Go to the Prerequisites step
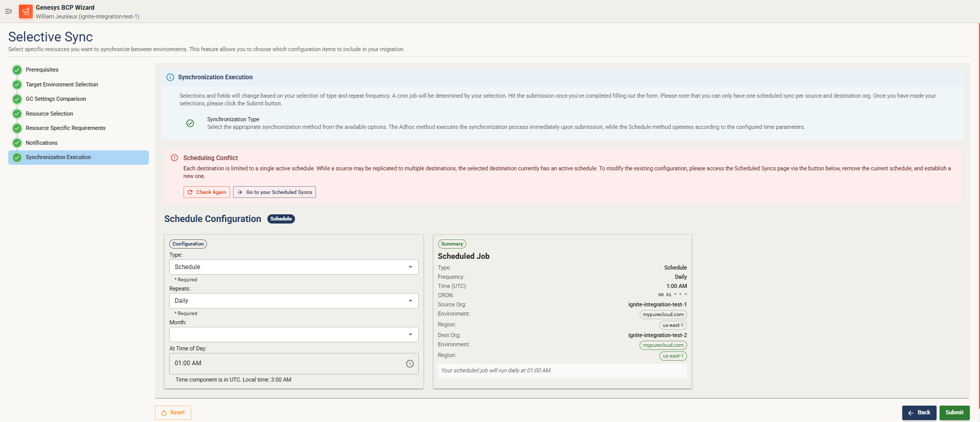The width and height of the screenshot is (980, 422). pyautogui.click(x=42, y=70)
